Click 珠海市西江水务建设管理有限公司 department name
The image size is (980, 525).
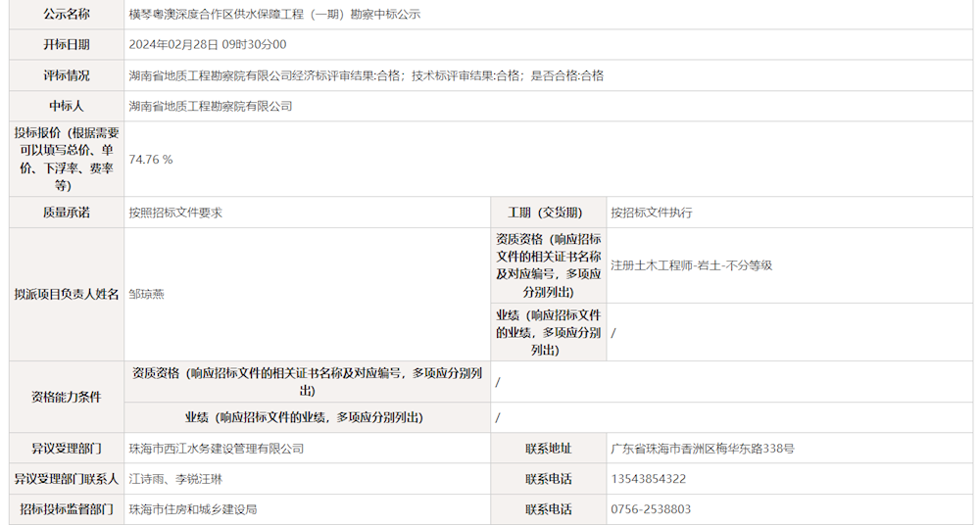(x=217, y=449)
